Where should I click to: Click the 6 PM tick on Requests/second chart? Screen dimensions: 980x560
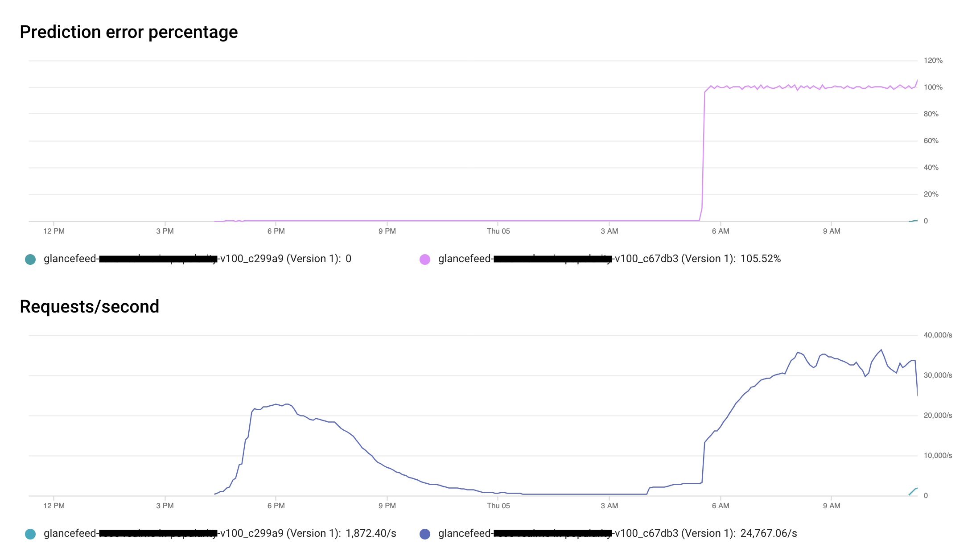(276, 506)
